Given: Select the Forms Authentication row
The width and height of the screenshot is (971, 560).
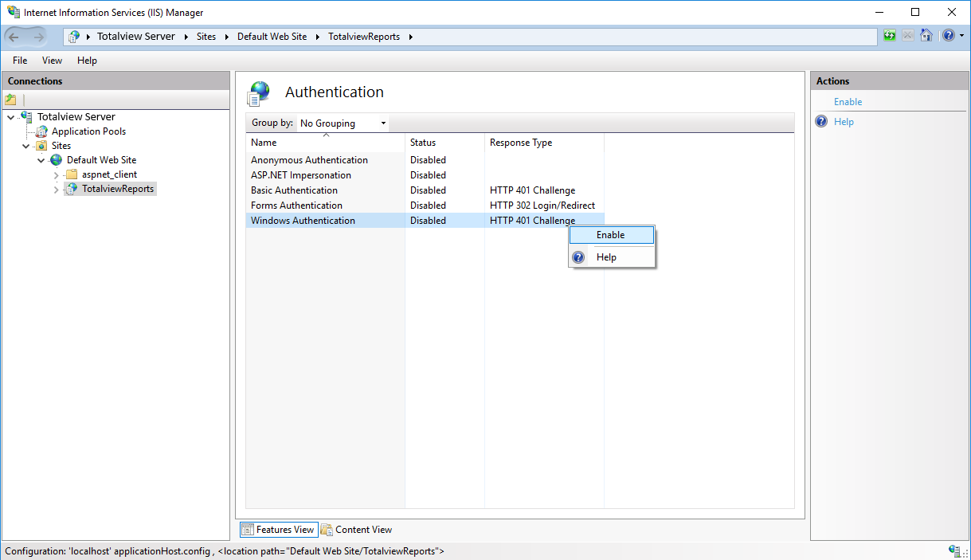Looking at the screenshot, I should [425, 206].
